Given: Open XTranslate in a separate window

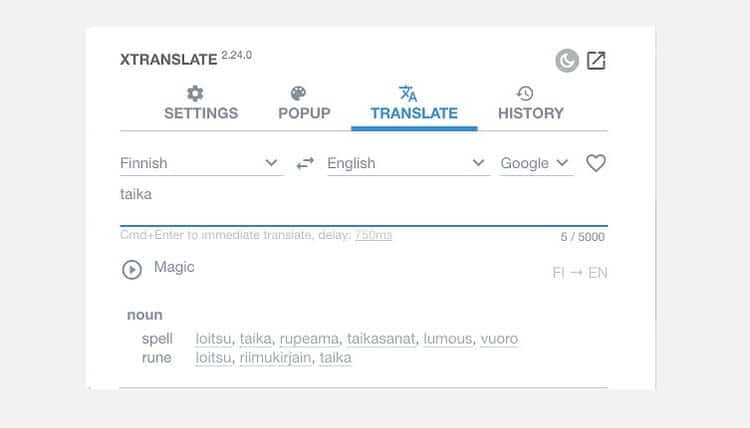Looking at the screenshot, I should pyautogui.click(x=596, y=61).
